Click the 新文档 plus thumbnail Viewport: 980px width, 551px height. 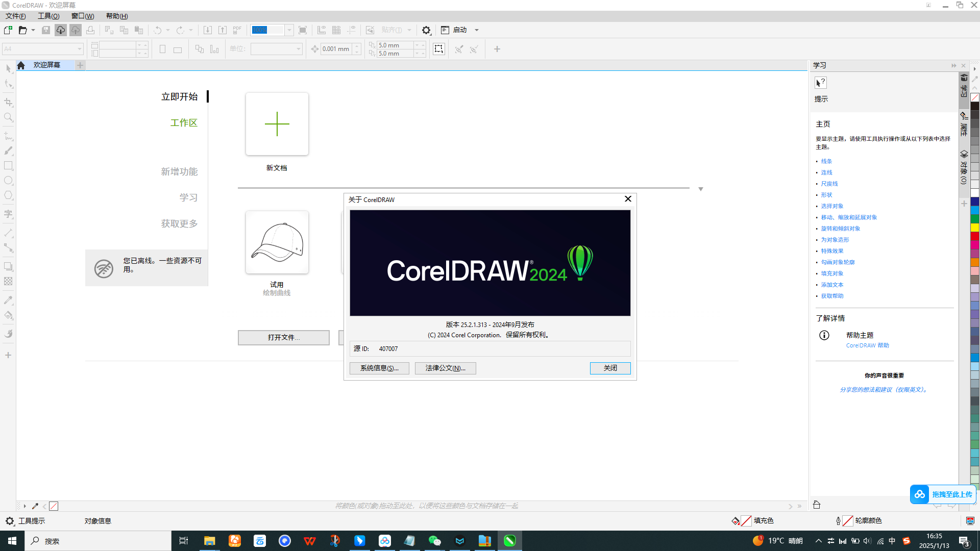point(277,124)
